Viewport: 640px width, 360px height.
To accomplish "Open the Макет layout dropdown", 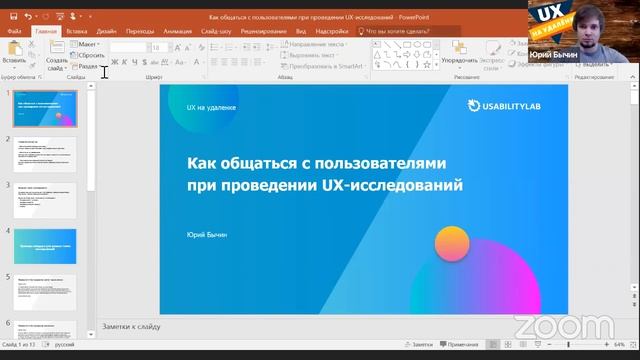I will 85,44.
